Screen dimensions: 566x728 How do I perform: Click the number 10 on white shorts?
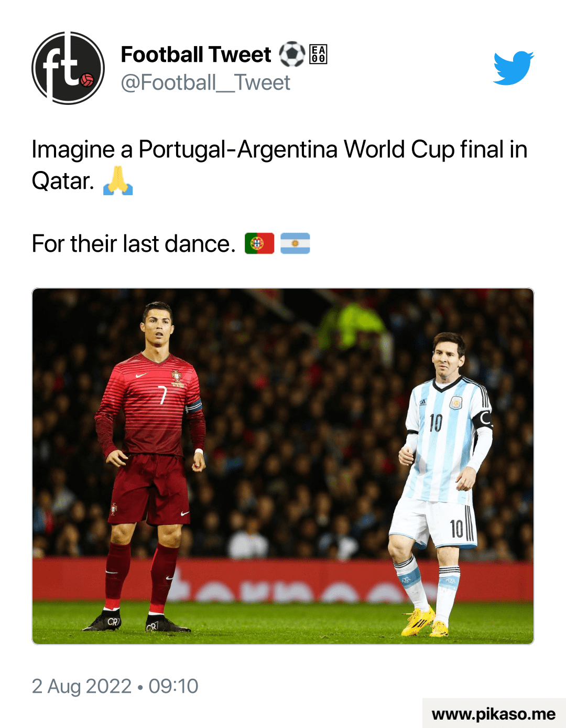(457, 529)
